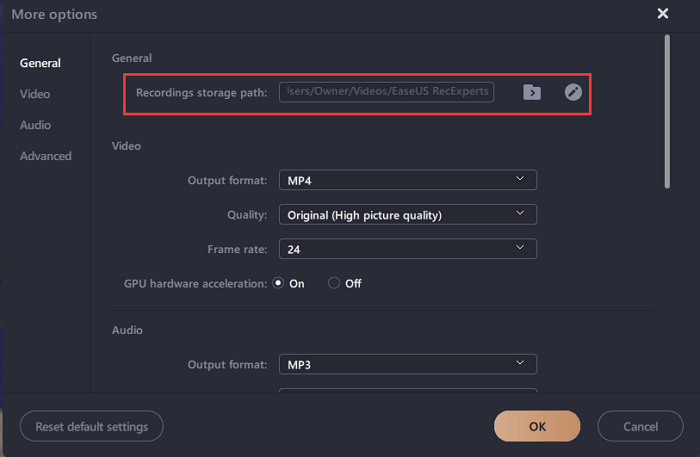Go to the Audio settings tab
700x457 pixels.
[35, 125]
